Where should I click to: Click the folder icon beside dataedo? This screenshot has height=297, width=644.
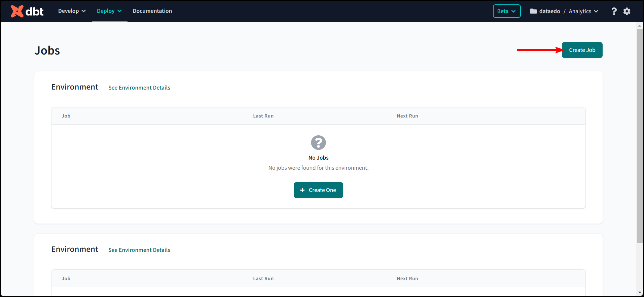pyautogui.click(x=533, y=11)
